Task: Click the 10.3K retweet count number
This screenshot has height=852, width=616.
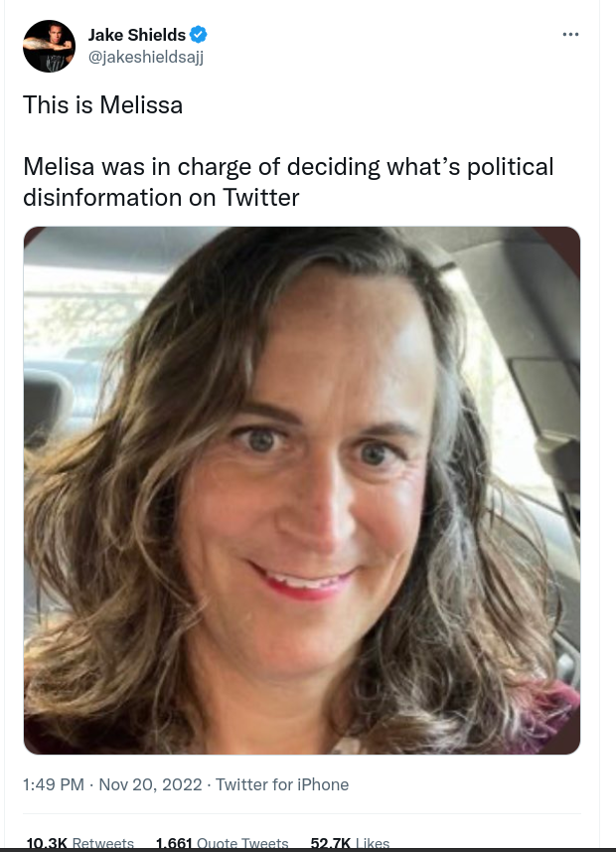Action: [x=47, y=843]
